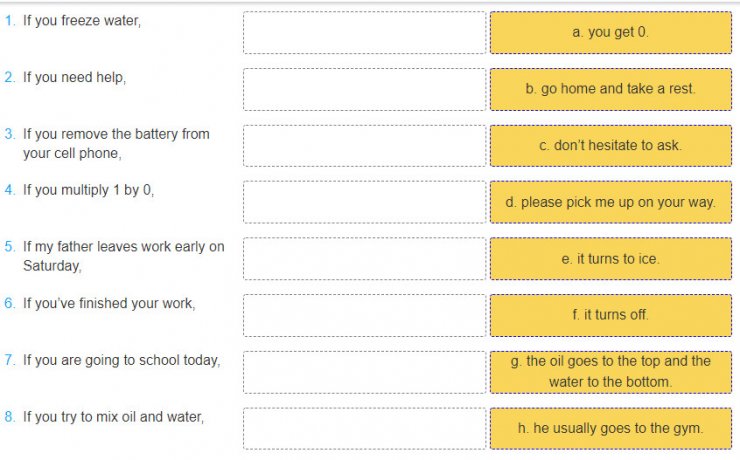Click the empty box for the cell phone battery sentence
This screenshot has width=740, height=460.
[364, 145]
